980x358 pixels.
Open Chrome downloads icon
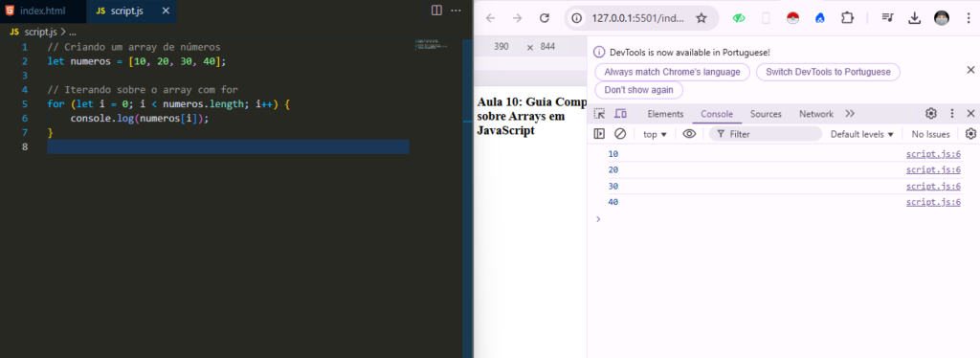tap(915, 18)
